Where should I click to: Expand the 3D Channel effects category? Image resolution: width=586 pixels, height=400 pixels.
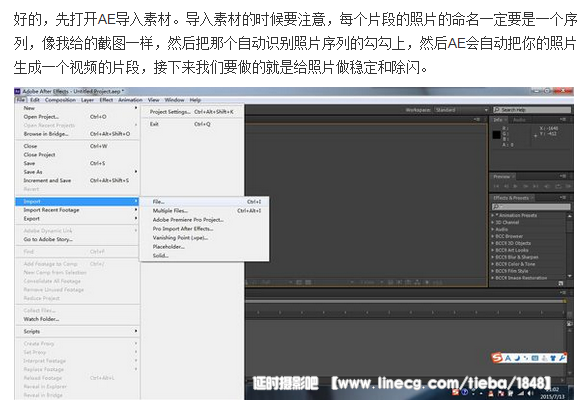(493, 222)
